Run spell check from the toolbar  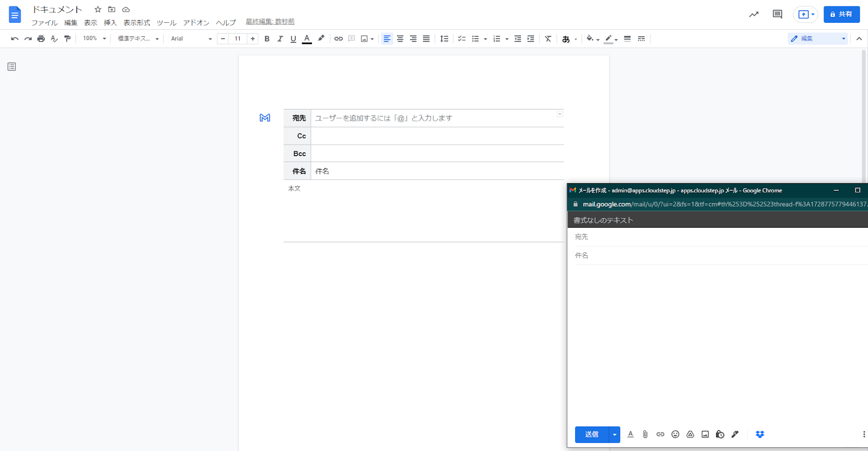click(x=54, y=38)
